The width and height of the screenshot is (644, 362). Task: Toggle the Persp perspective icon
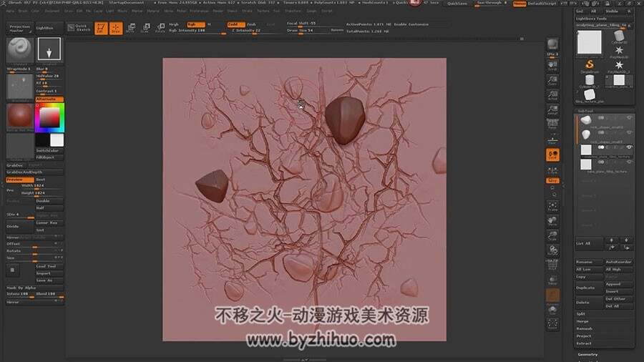(552, 124)
